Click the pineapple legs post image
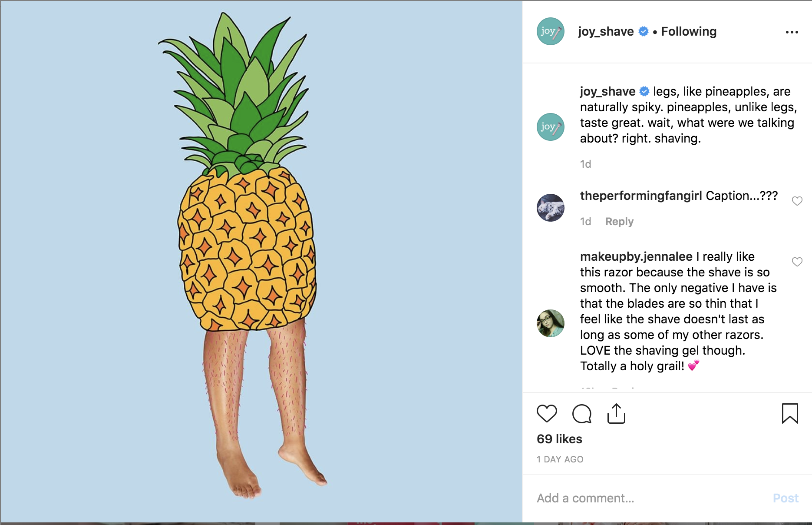Image resolution: width=812 pixels, height=525 pixels. point(261,262)
